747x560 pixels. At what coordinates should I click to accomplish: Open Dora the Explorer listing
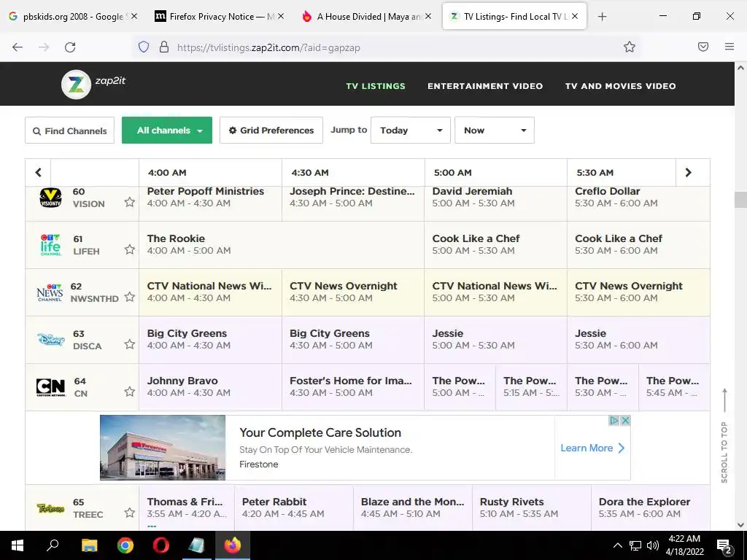(x=650, y=507)
